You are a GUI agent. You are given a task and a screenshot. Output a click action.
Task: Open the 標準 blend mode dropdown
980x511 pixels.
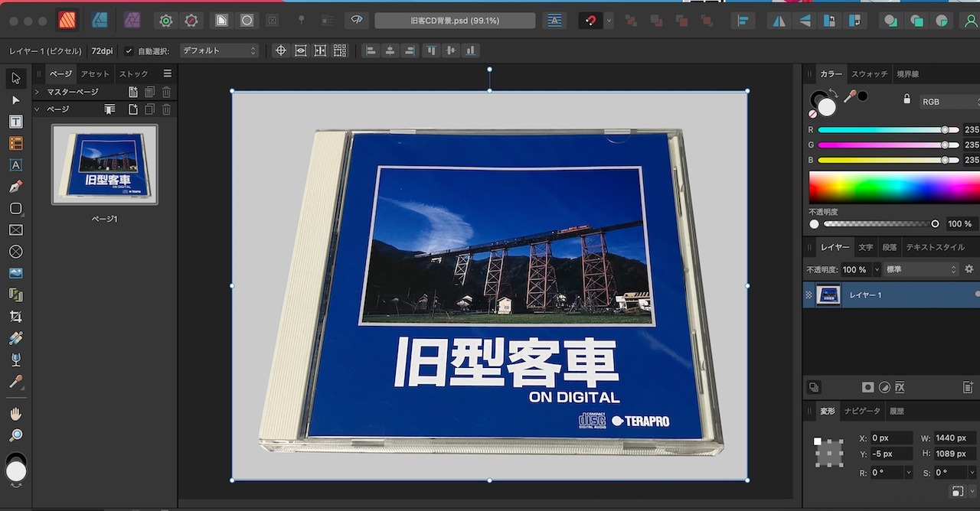921,269
